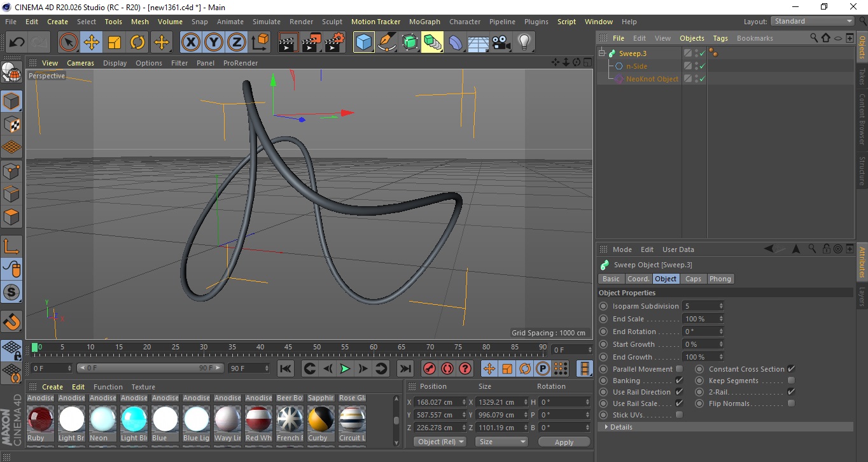868x462 pixels.
Task: Open the Subdivision Surface generators icon
Action: tap(410, 43)
